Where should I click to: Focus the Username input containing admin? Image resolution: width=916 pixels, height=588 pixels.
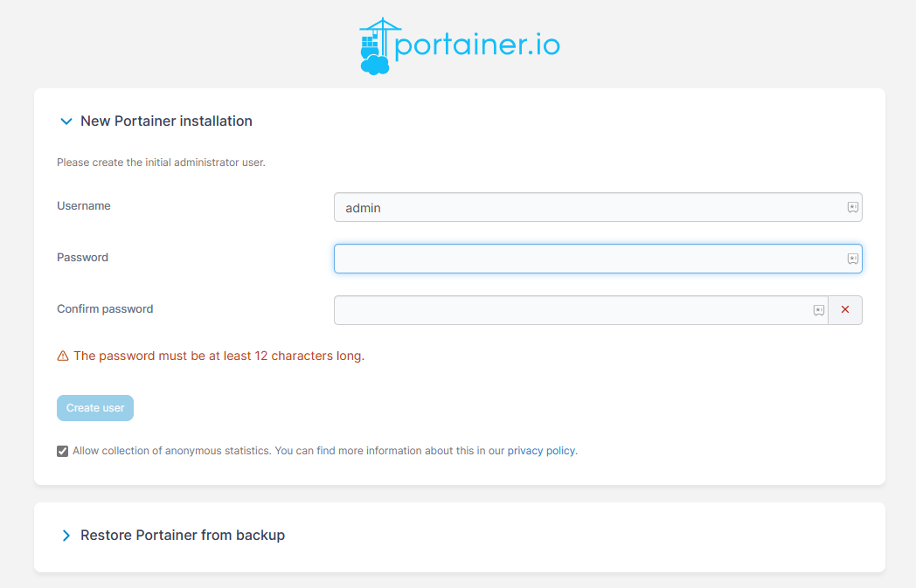click(x=586, y=208)
